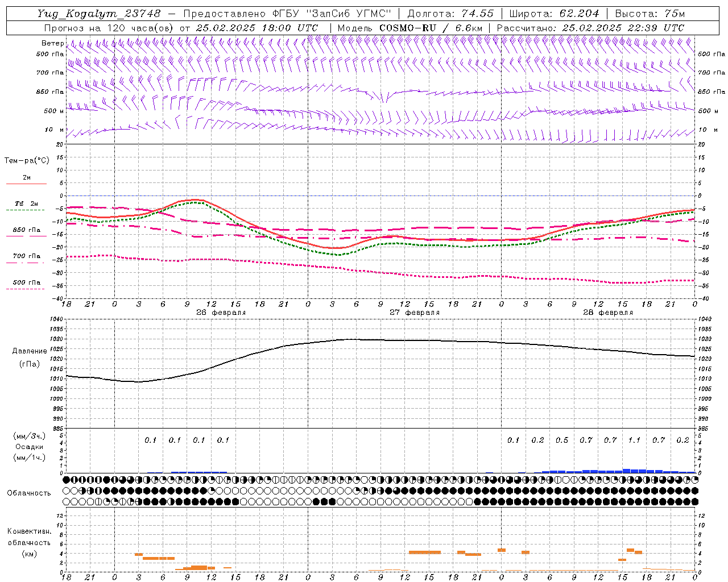Click the left 10 м wind level label

coord(55,130)
